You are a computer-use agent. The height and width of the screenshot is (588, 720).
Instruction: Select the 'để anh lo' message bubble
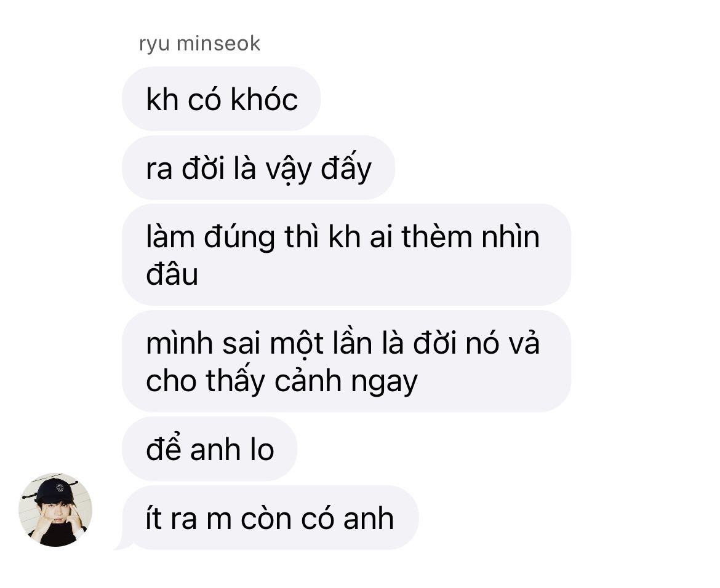pyautogui.click(x=209, y=449)
